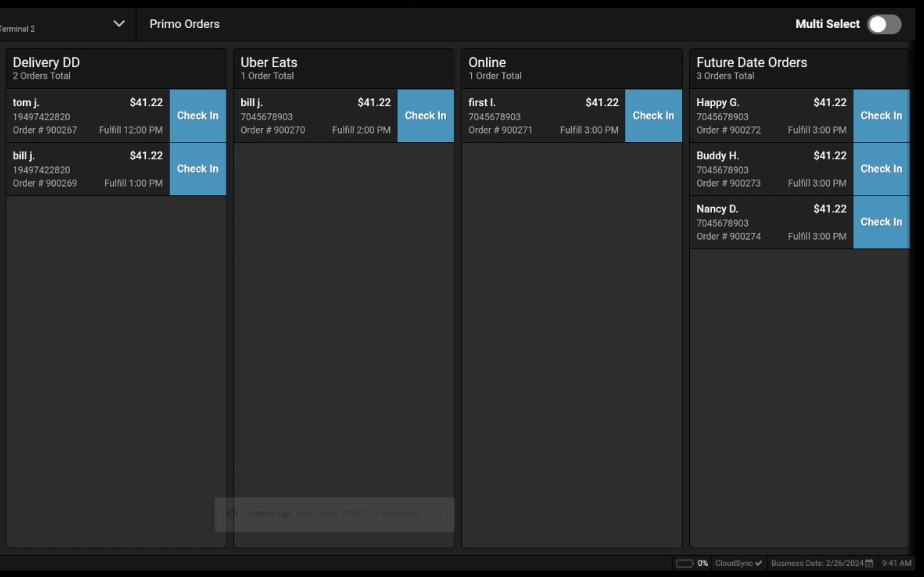The image size is (924, 577).
Task: Check in Online order from first l.
Action: [x=653, y=116]
